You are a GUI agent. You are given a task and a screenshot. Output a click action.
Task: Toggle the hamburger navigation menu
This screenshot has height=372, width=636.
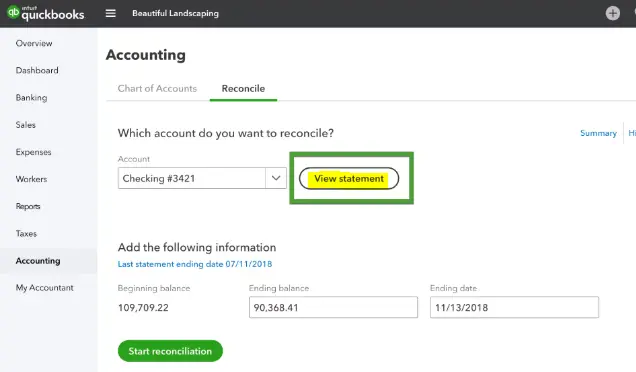pyautogui.click(x=111, y=13)
